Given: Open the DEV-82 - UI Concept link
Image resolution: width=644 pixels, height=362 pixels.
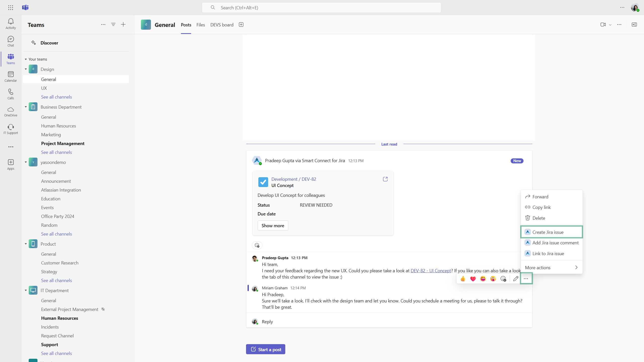Looking at the screenshot, I should pyautogui.click(x=431, y=270).
